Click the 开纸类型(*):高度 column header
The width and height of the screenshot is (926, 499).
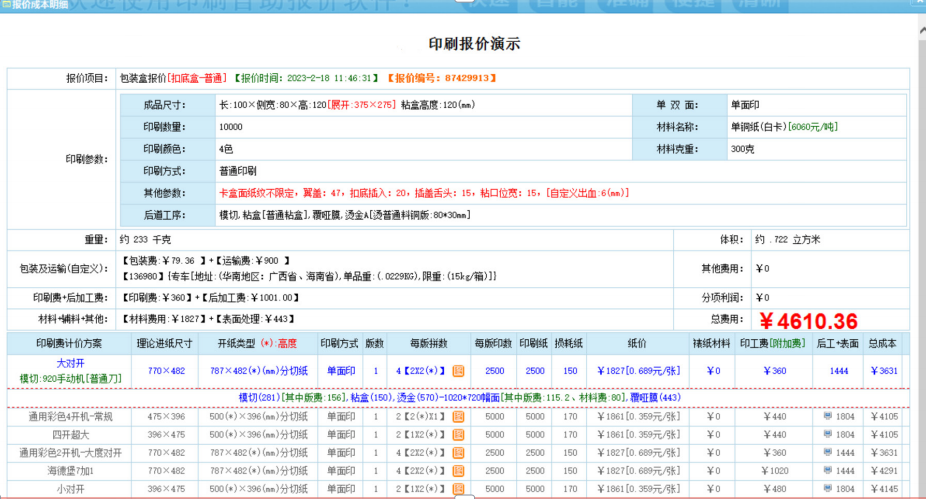click(x=257, y=343)
